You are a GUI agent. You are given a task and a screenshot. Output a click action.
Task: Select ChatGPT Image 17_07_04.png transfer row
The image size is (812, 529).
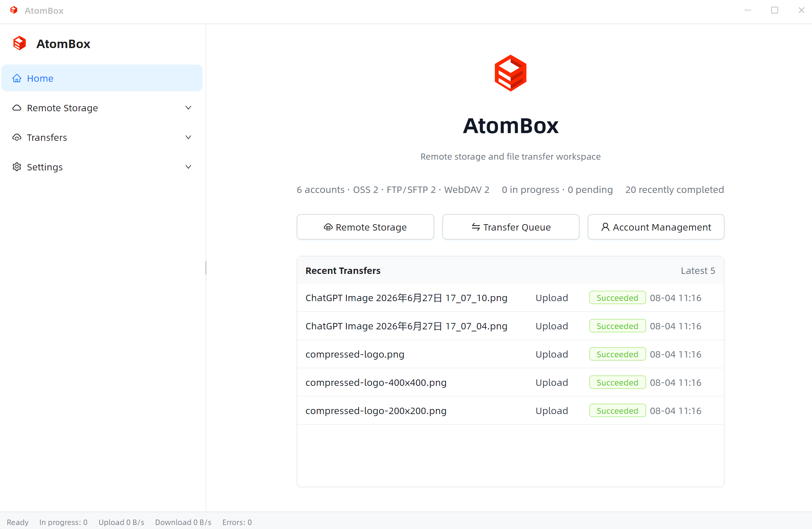coord(510,326)
